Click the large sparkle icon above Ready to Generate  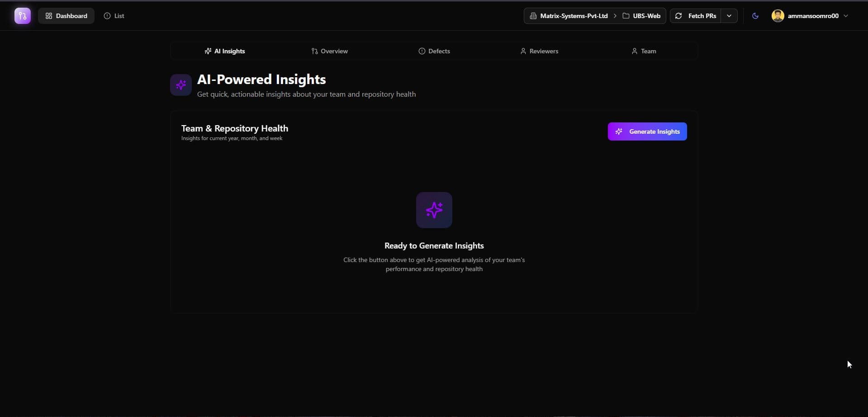[x=434, y=210]
